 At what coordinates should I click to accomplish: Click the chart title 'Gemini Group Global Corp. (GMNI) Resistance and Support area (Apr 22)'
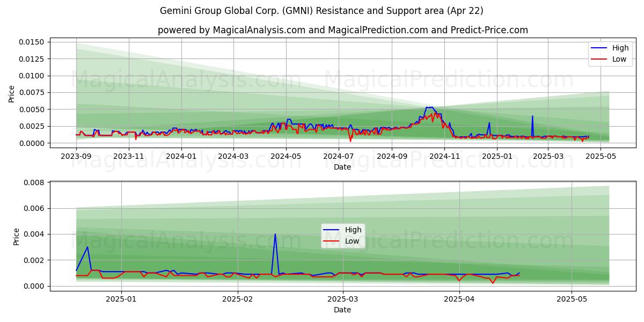click(x=321, y=11)
